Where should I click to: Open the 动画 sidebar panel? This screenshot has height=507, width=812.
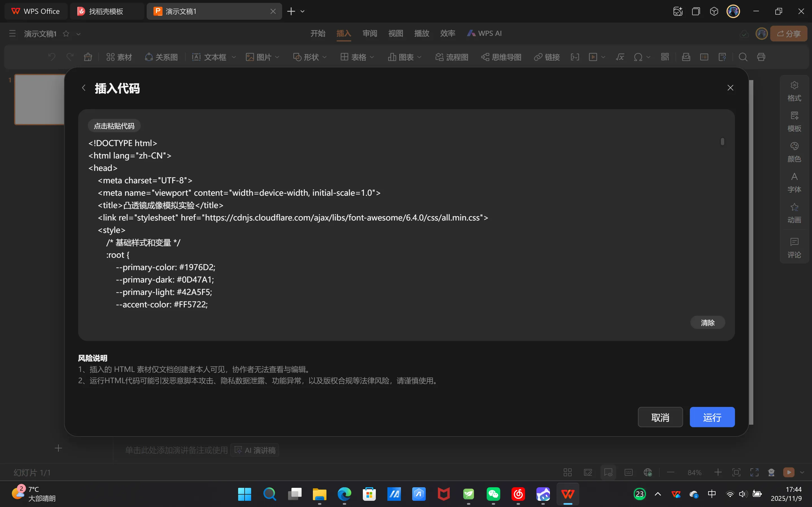click(x=794, y=213)
